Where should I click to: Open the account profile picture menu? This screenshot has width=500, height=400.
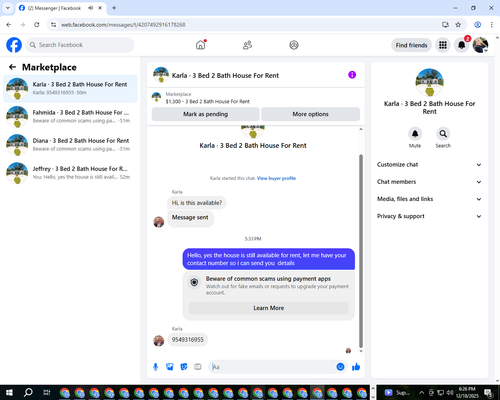480,45
